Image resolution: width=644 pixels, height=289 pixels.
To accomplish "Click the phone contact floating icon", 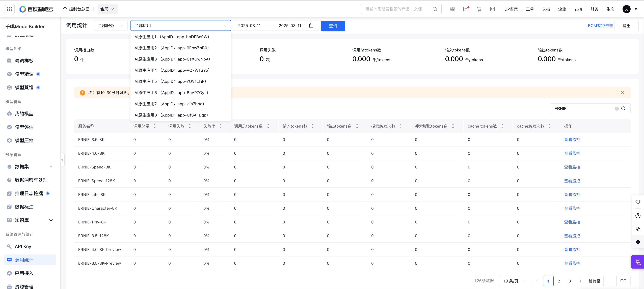I will 638,229.
